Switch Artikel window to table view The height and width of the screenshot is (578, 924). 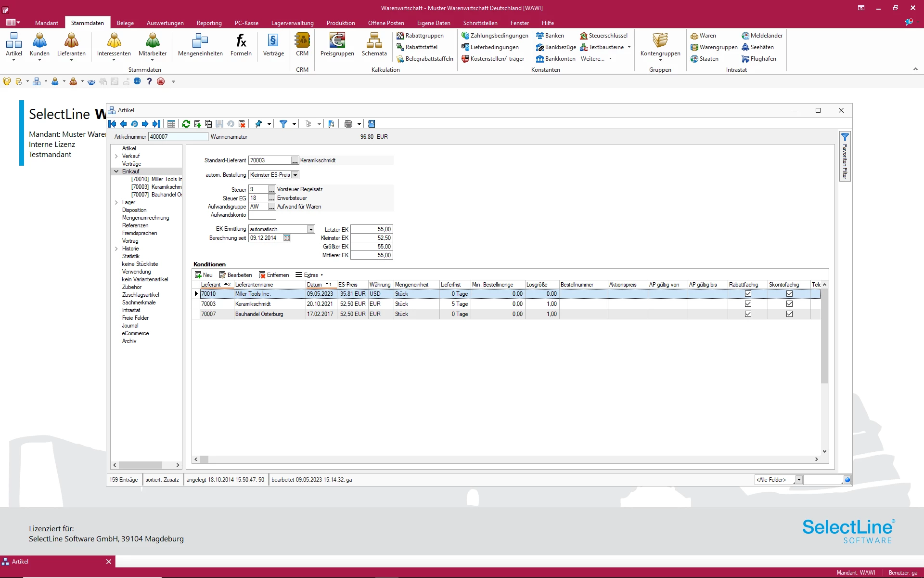(171, 124)
